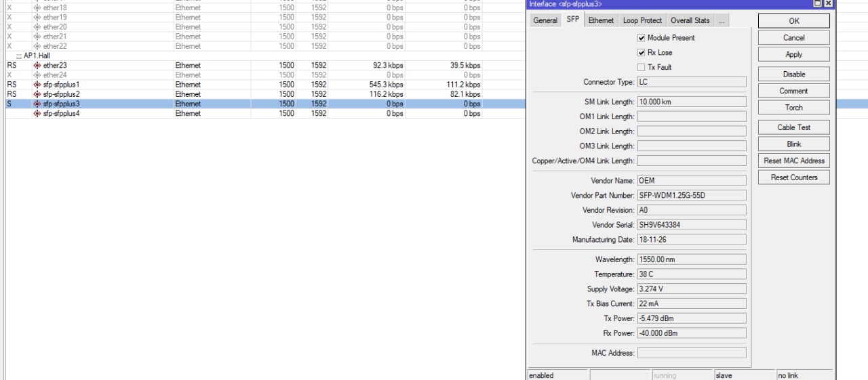This screenshot has height=380, width=868.
Task: Click the Comment button
Action: pos(794,91)
